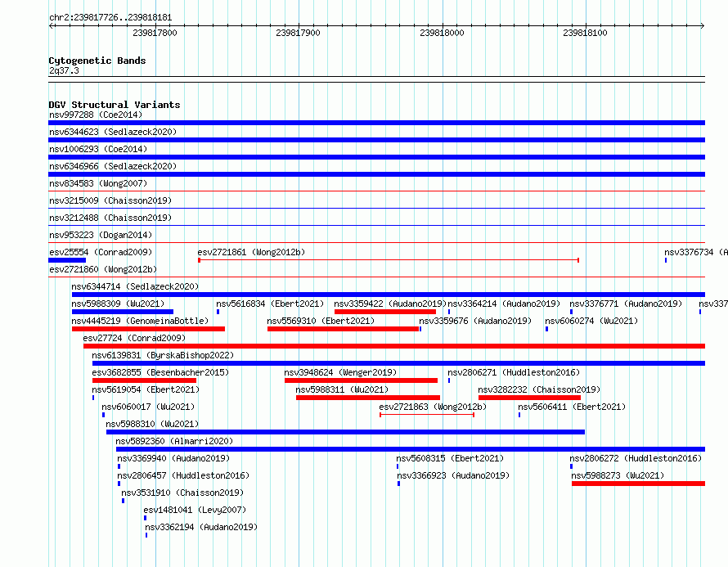Open nsv3282232 (Chaisson2019) variant
This screenshot has height=567, width=728.
click(x=540, y=389)
